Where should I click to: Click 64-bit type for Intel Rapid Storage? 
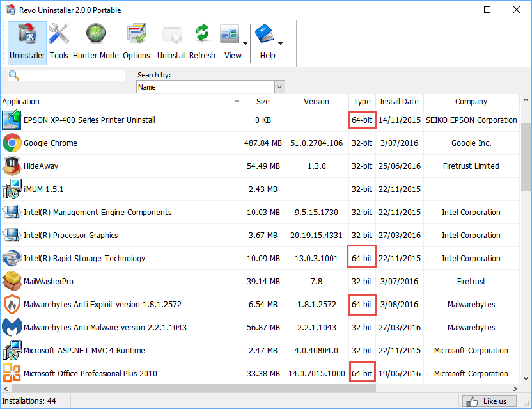pos(362,258)
